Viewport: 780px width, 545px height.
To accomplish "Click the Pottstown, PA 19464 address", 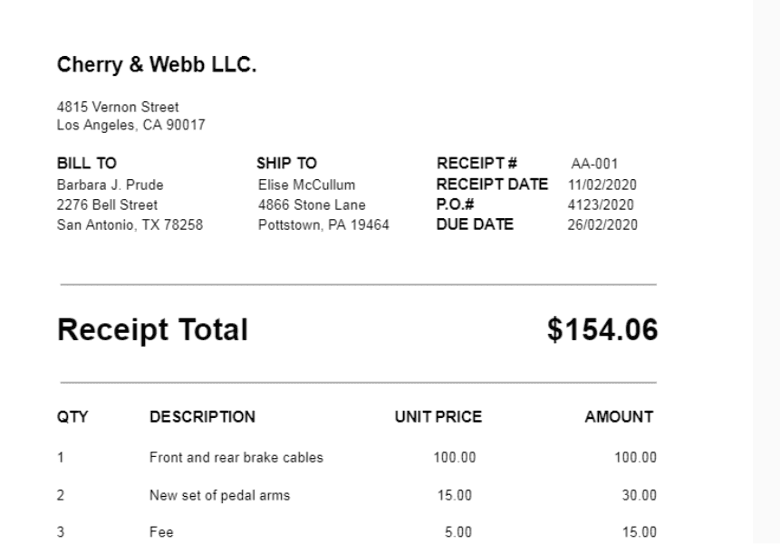I will 324,225.
